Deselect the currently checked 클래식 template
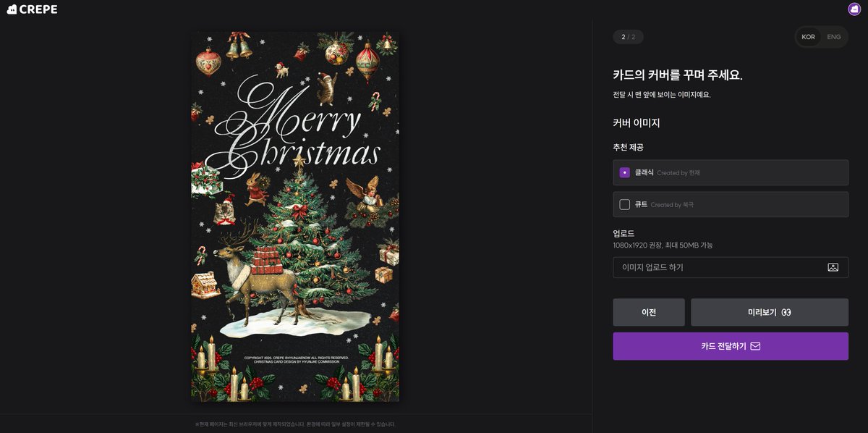 [624, 172]
